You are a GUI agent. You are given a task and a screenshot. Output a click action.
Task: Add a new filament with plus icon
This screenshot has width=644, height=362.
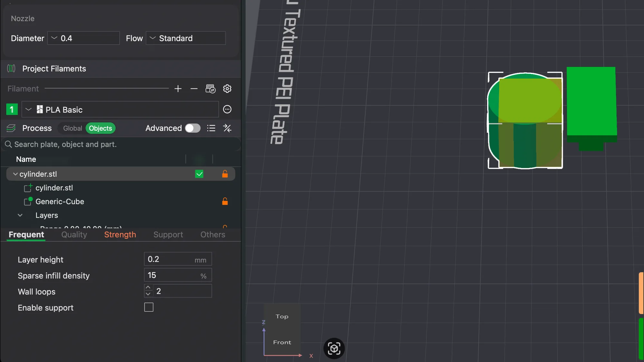178,88
